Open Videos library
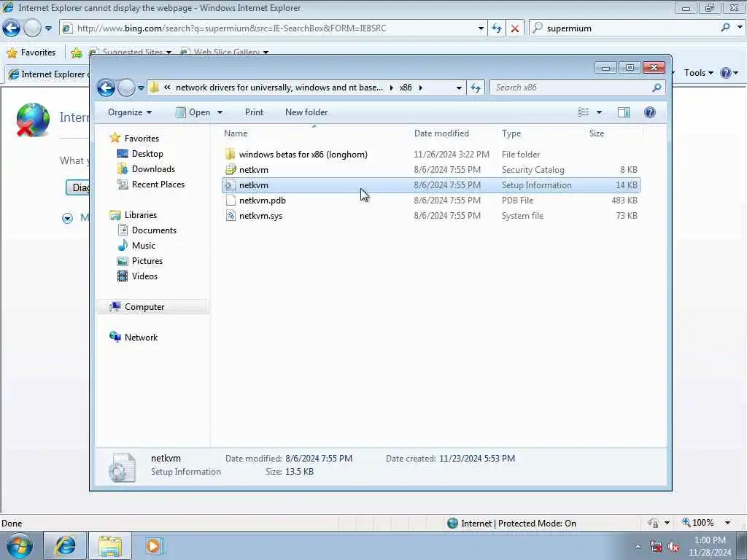The width and height of the screenshot is (747, 560). [137, 276]
